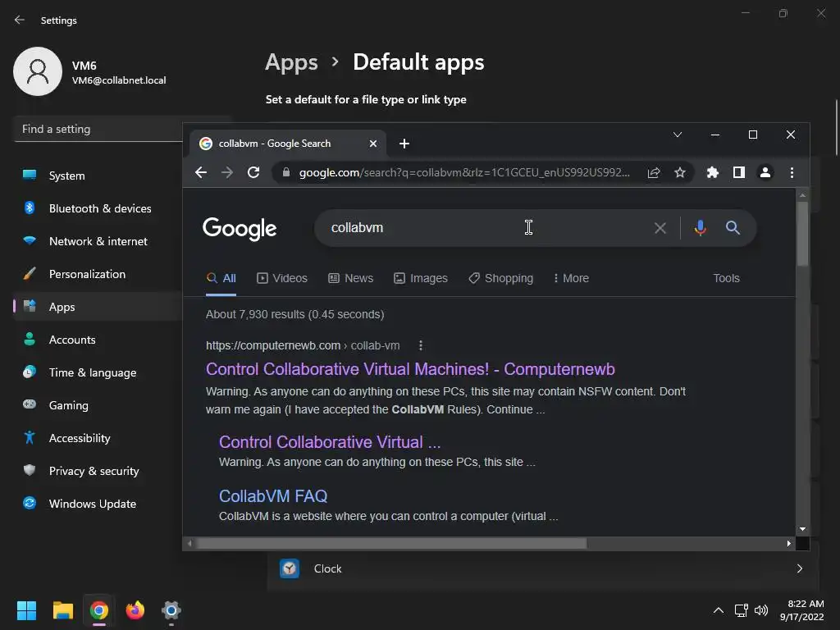Launch Firefox from the taskbar
840x630 pixels.
135,610
